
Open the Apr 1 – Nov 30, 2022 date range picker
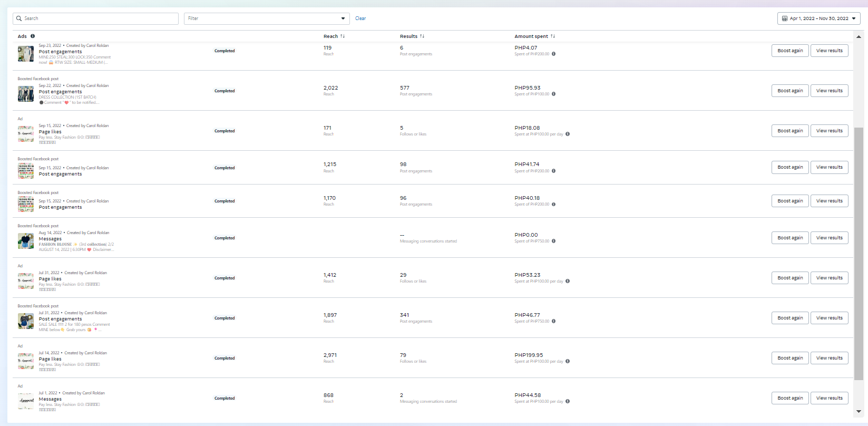(818, 18)
